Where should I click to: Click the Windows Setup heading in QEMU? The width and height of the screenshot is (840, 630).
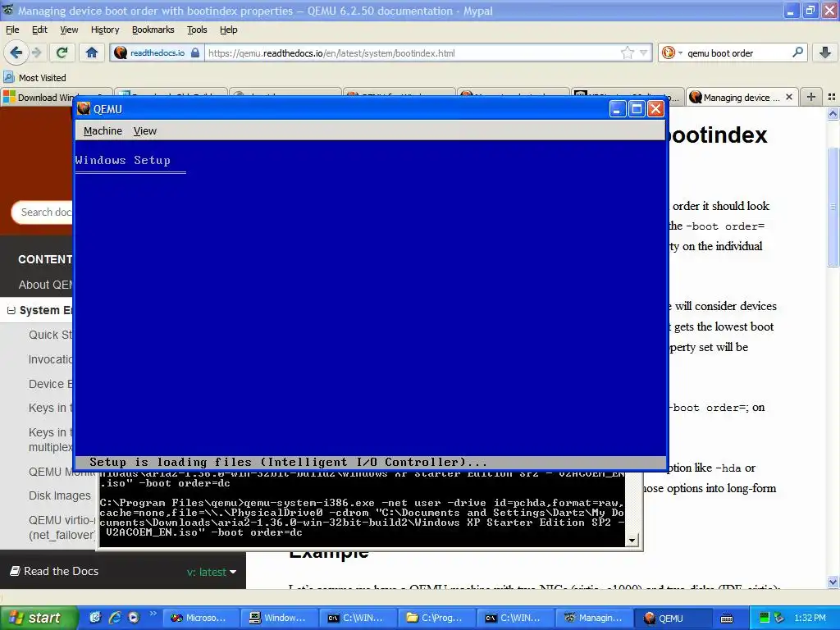click(123, 160)
